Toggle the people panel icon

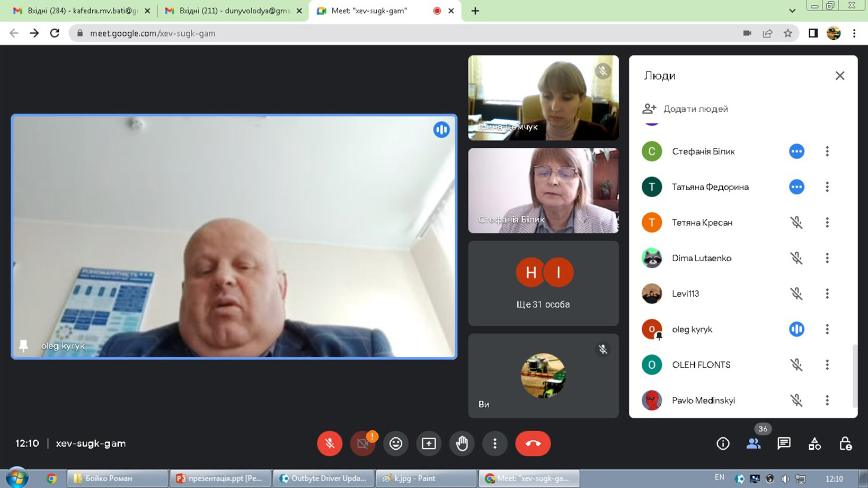(754, 443)
